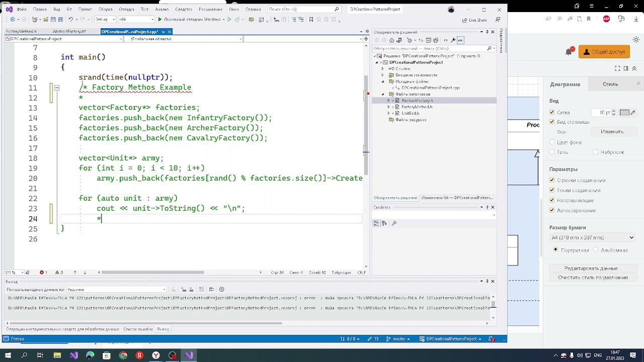Viewport: 644px width, 362px height.
Task: Open the editor zoom 177% dropdown
Action: [14, 273]
